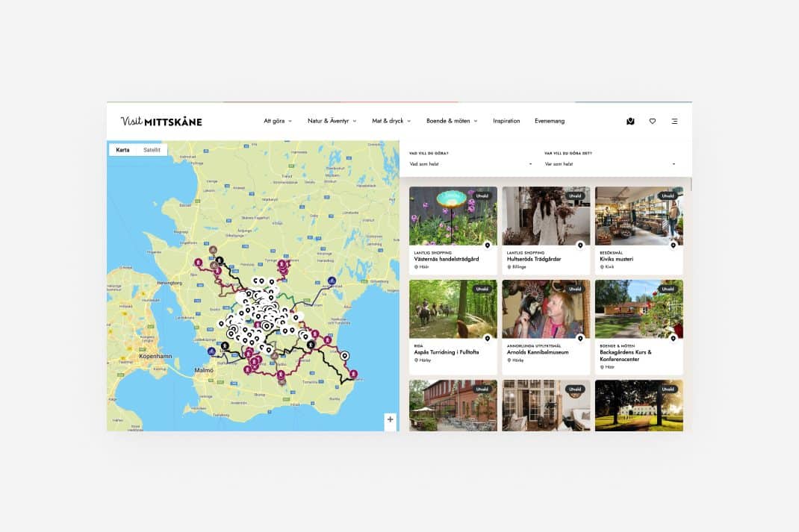Click 'Besöksmål' label on Kiviks musteri card

coord(612,252)
